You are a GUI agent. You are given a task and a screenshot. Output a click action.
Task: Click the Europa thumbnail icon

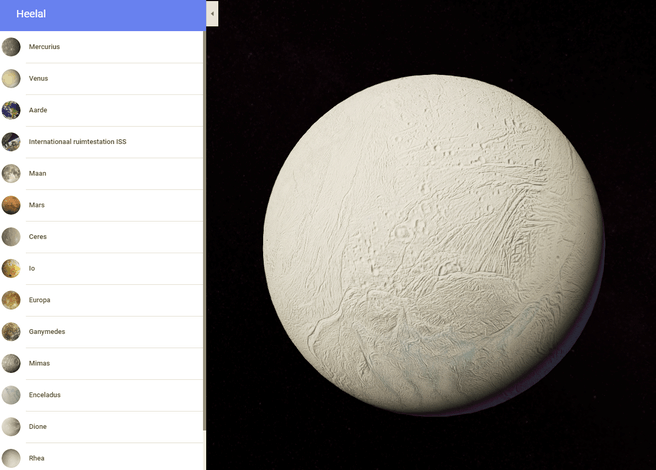click(11, 300)
